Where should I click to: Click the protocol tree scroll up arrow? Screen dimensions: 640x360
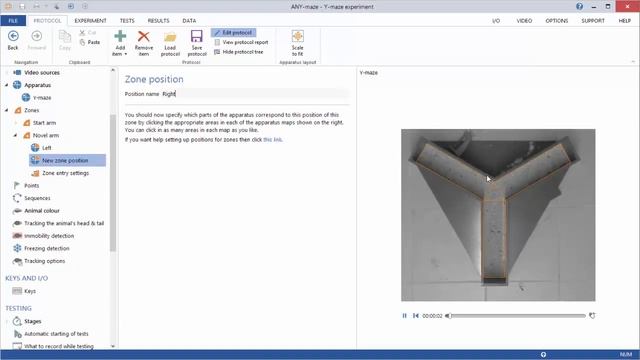click(x=113, y=70)
